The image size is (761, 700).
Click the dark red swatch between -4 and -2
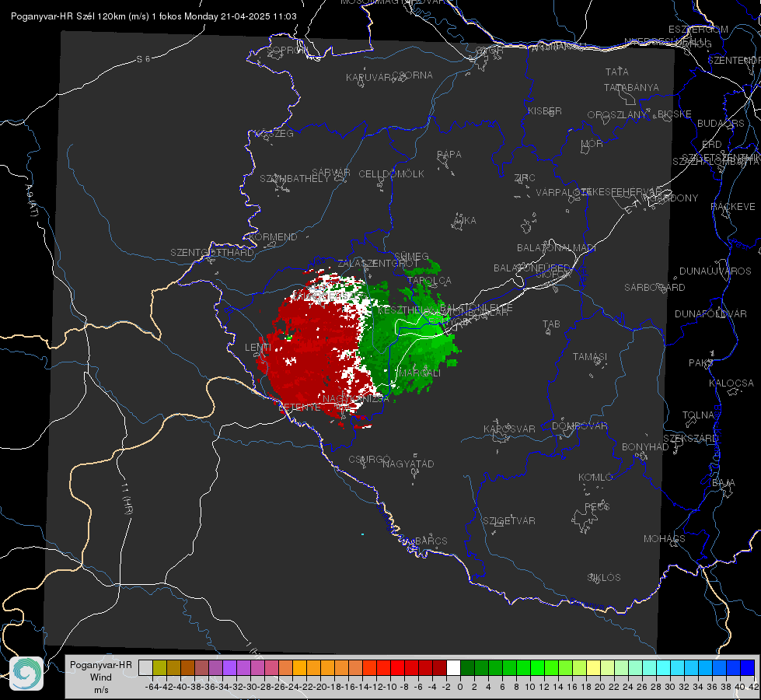(440, 667)
